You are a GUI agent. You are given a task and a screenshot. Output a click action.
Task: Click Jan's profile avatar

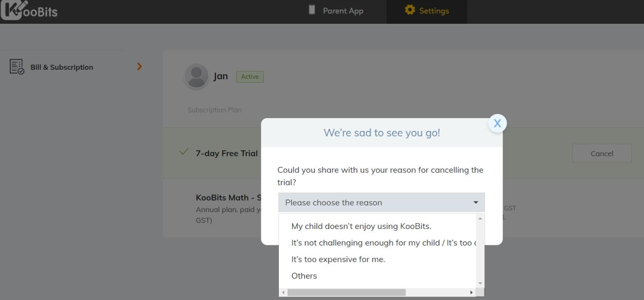[196, 76]
